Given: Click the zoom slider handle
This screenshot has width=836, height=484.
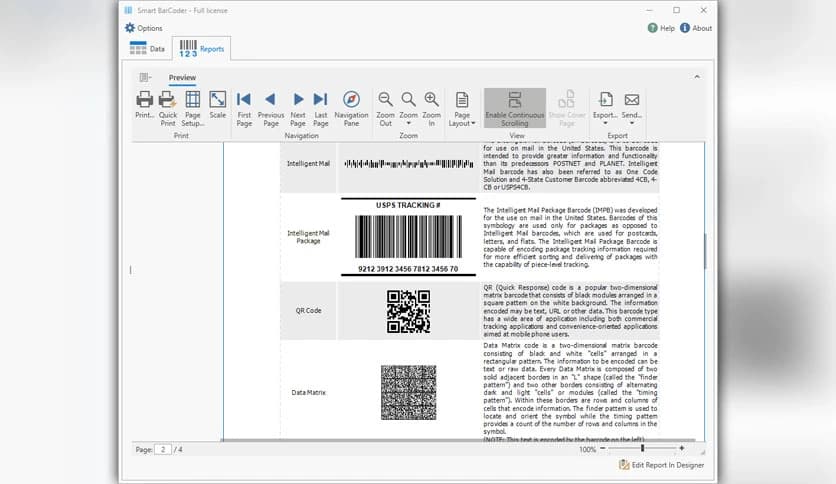Looking at the screenshot, I should tap(642, 449).
